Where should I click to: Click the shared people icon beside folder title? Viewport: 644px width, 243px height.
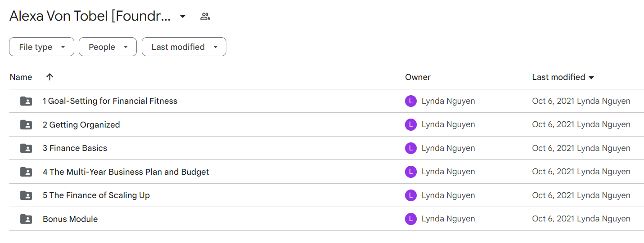205,17
